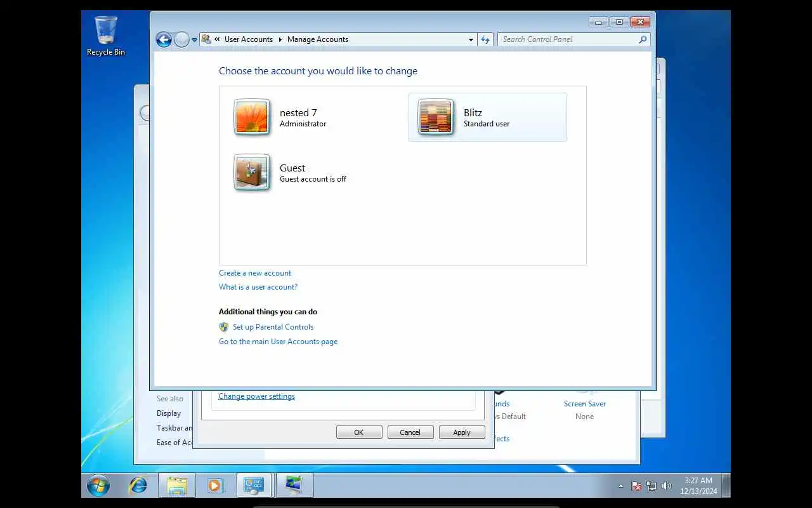The width and height of the screenshot is (812, 508).
Task: Click Change power settings link in dialog behind
Action: tap(256, 396)
